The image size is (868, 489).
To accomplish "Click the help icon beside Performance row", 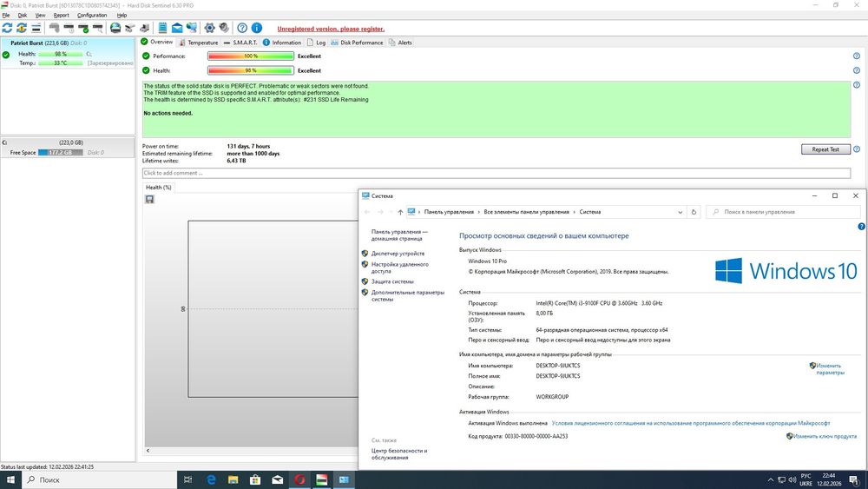I will coord(857,56).
